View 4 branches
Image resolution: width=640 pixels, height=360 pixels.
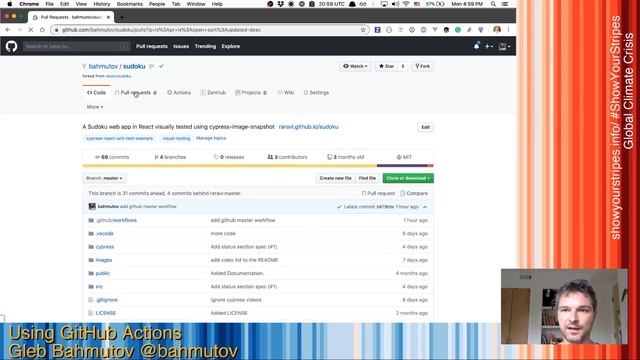[170, 157]
